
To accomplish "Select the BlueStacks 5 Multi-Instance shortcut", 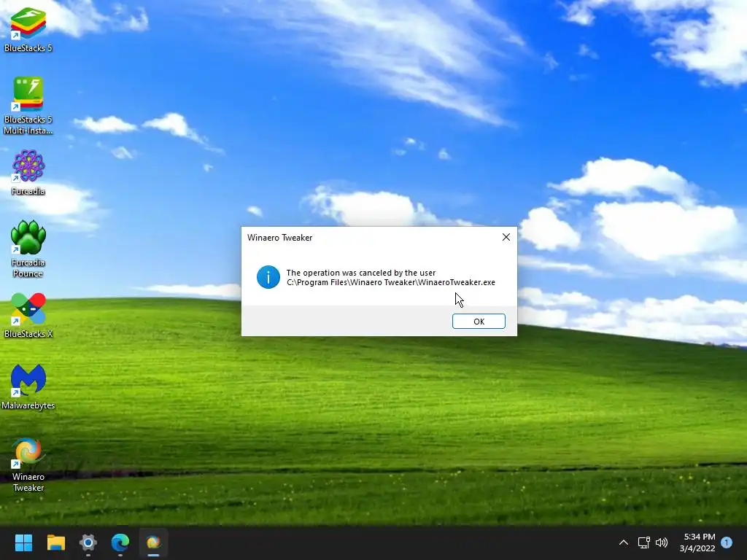I will click(28, 106).
